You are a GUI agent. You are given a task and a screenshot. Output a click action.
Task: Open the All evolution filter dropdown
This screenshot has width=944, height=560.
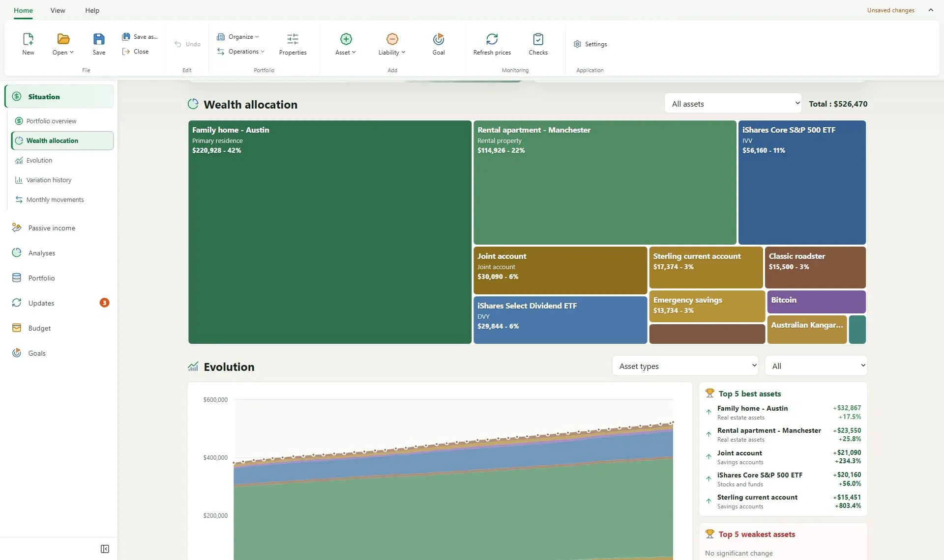coord(816,366)
